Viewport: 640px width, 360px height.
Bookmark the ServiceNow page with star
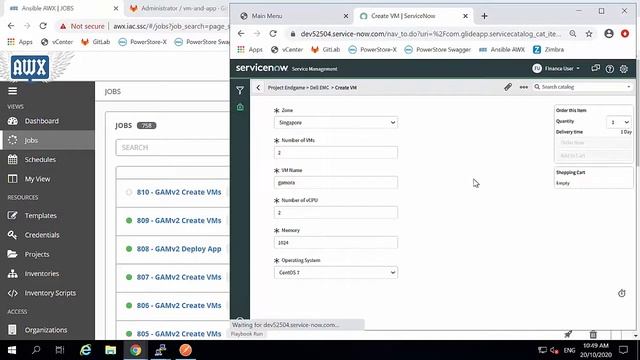[589, 34]
